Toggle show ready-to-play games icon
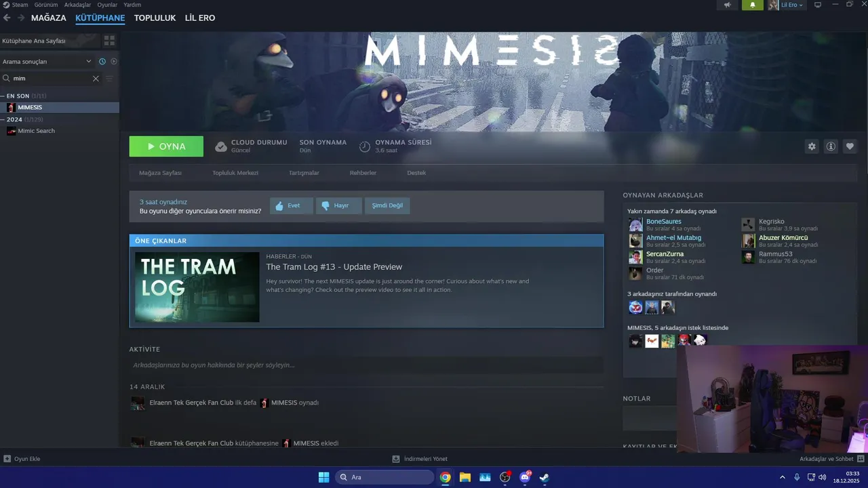868x488 pixels. pos(114,62)
